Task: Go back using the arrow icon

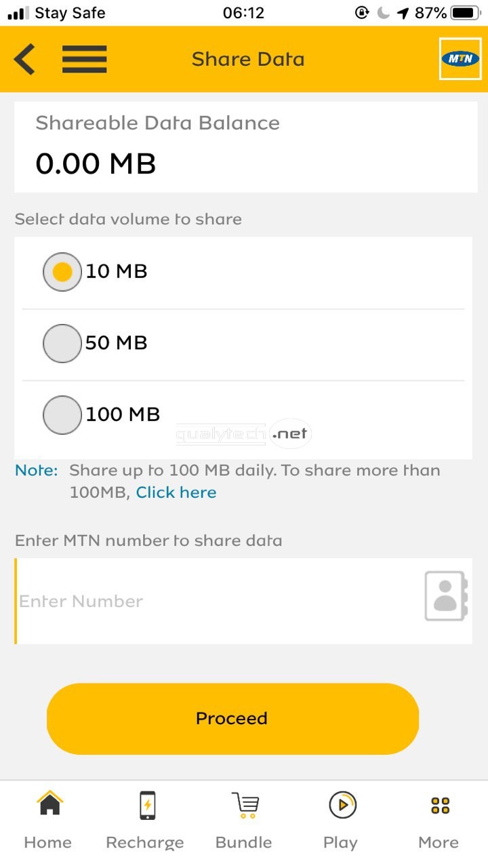Action: [x=24, y=59]
